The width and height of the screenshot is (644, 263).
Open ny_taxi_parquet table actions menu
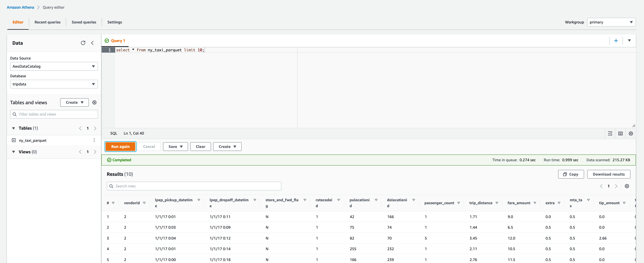(94, 140)
